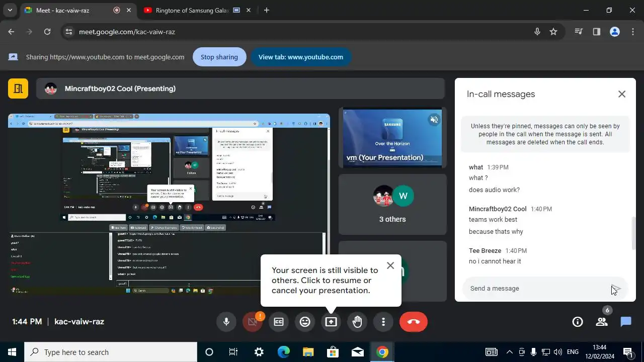Click Stop sharing button
This screenshot has height=362, width=644.
219,57
